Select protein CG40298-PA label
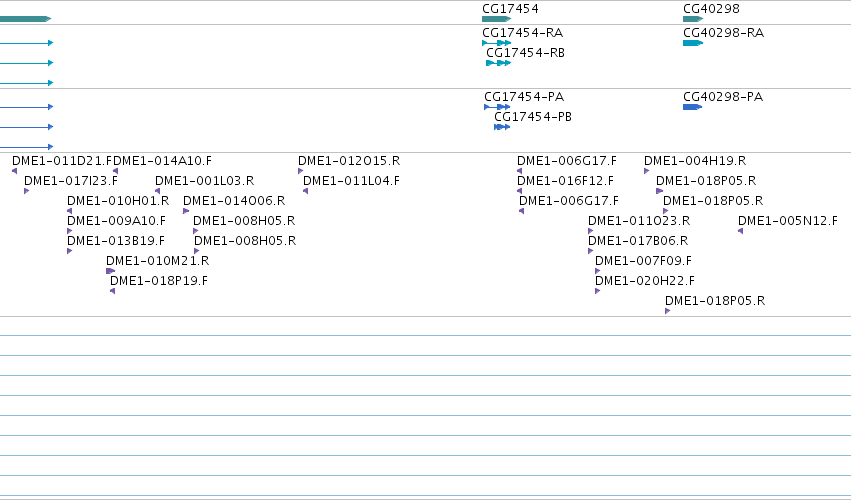The image size is (851, 500). tap(723, 97)
